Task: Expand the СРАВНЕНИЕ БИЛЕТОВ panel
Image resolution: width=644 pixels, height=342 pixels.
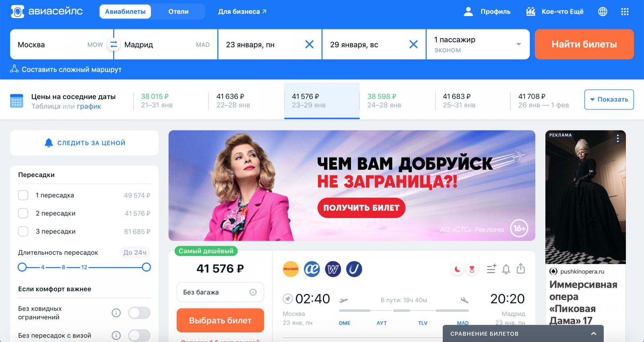Action: coord(523,334)
